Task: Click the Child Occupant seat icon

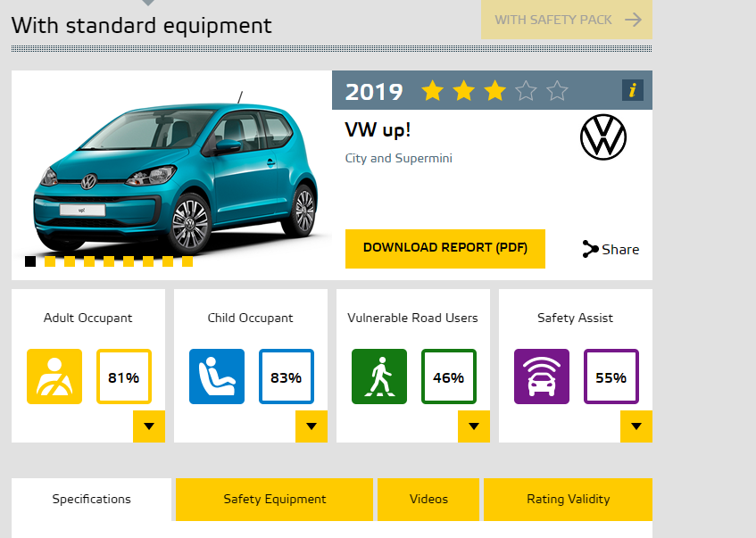Action: (x=217, y=377)
